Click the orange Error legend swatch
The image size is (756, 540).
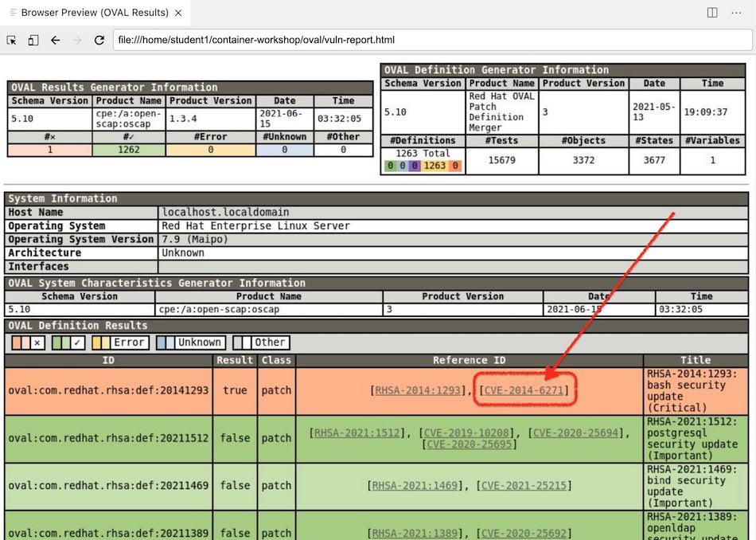coord(101,342)
